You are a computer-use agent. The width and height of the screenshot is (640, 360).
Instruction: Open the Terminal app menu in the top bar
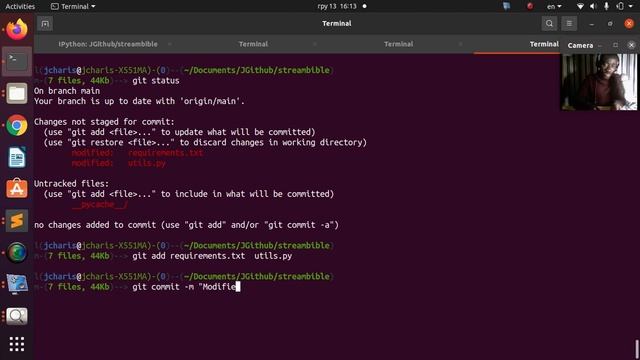pyautogui.click(x=73, y=7)
